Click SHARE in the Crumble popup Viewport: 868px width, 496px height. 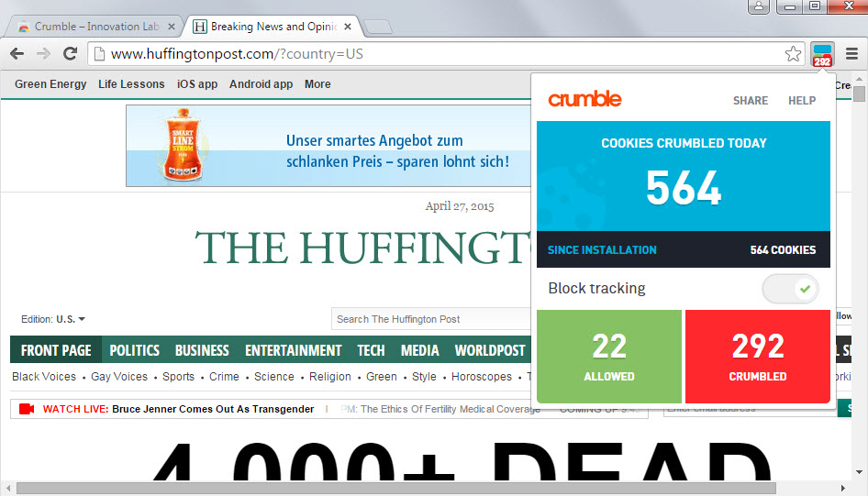(751, 101)
